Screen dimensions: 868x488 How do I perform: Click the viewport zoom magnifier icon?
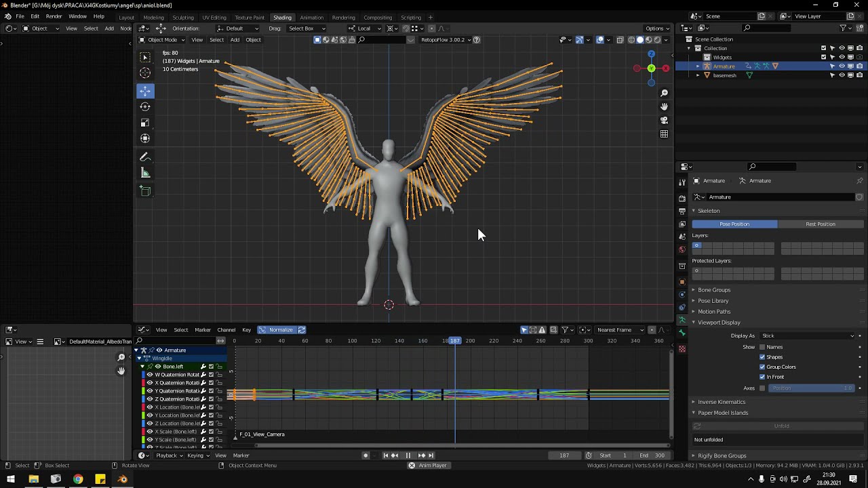[x=664, y=93]
